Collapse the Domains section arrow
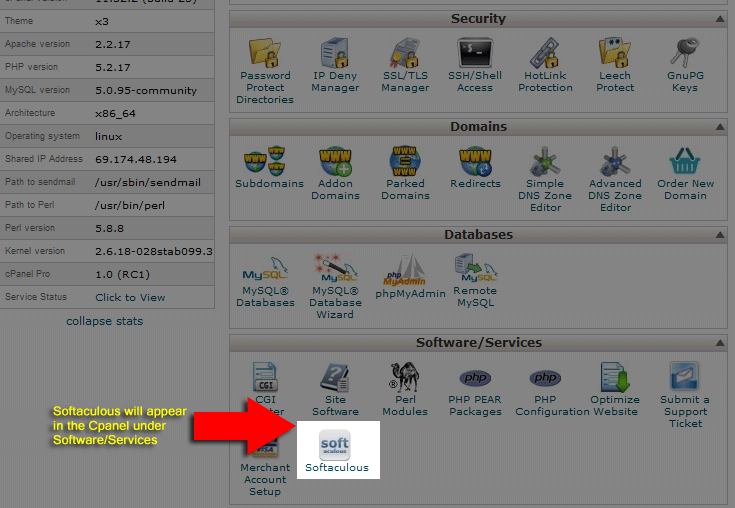 click(x=720, y=127)
